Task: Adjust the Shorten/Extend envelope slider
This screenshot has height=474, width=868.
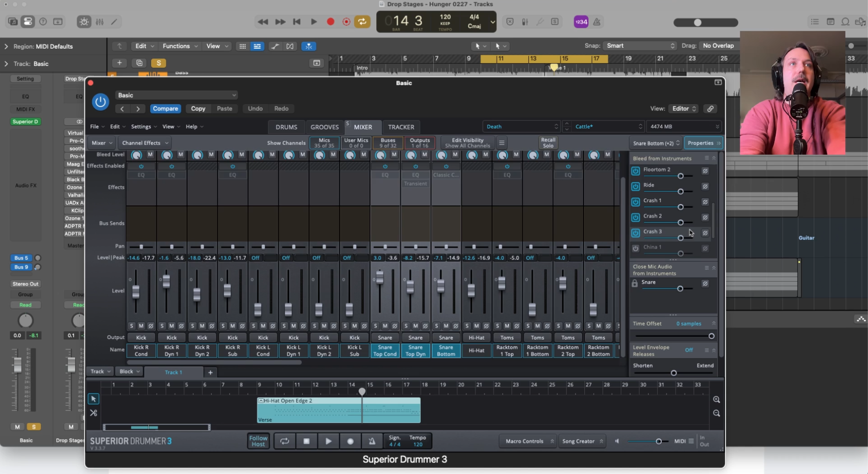Action: (673, 373)
